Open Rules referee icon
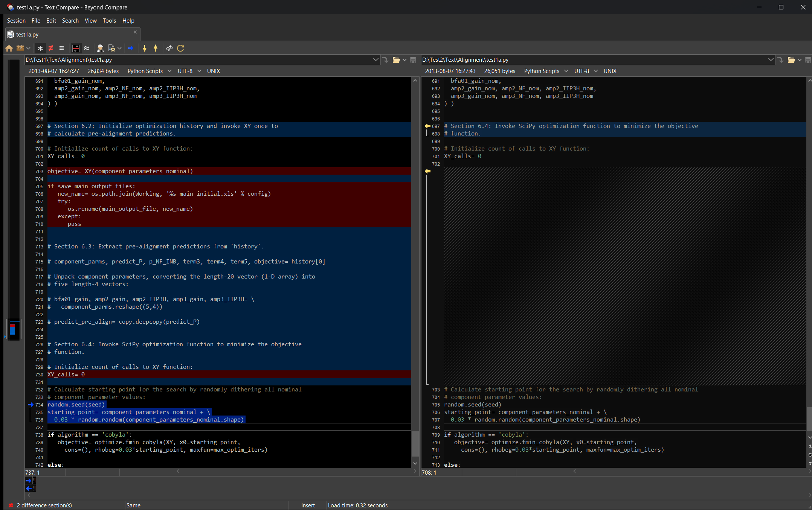812x510 pixels. point(100,48)
